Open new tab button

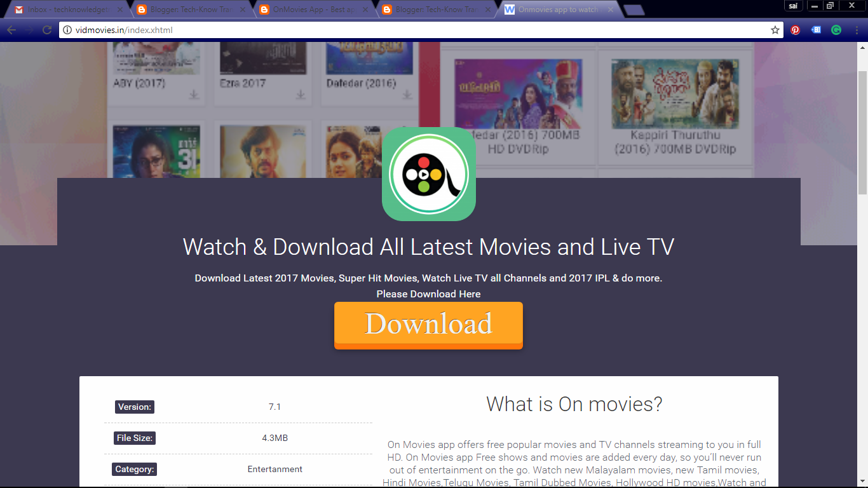(x=634, y=10)
